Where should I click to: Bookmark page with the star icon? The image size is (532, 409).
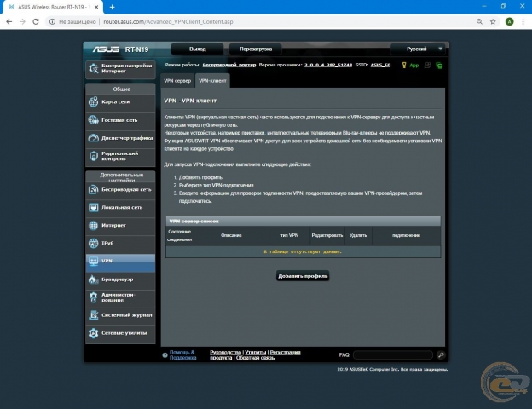[x=493, y=21]
